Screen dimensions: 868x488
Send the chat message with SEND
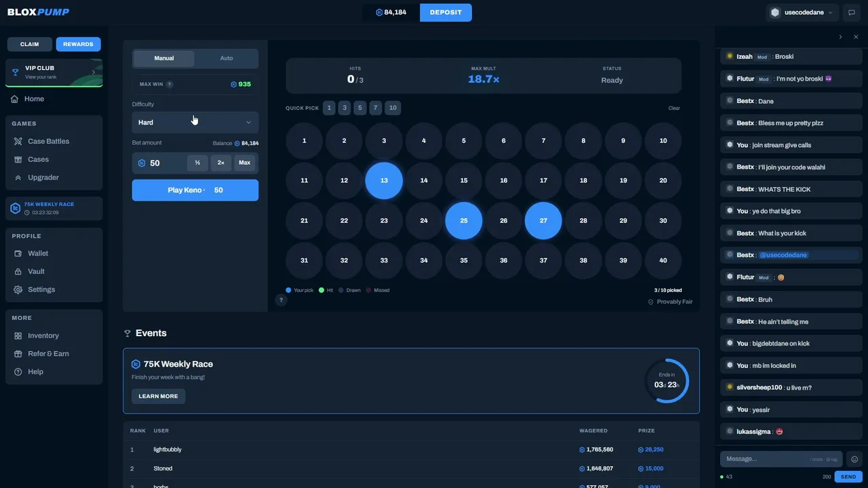tap(848, 477)
